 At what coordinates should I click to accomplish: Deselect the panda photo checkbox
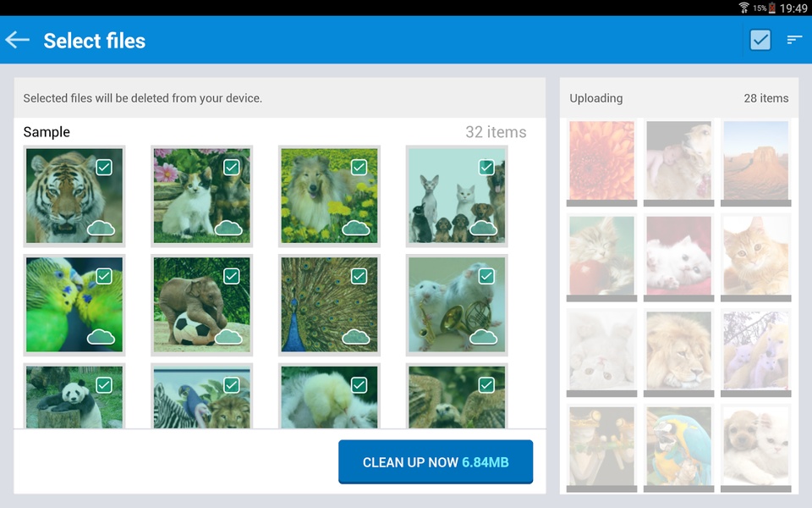click(104, 385)
